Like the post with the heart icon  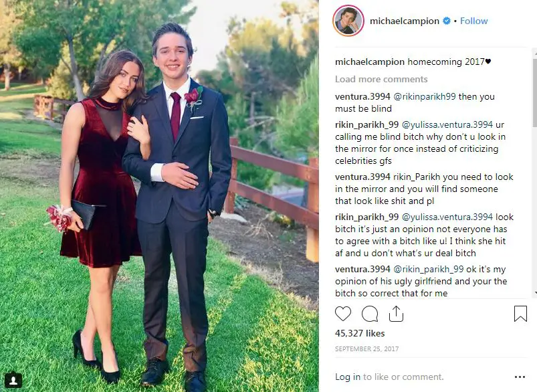pos(343,314)
